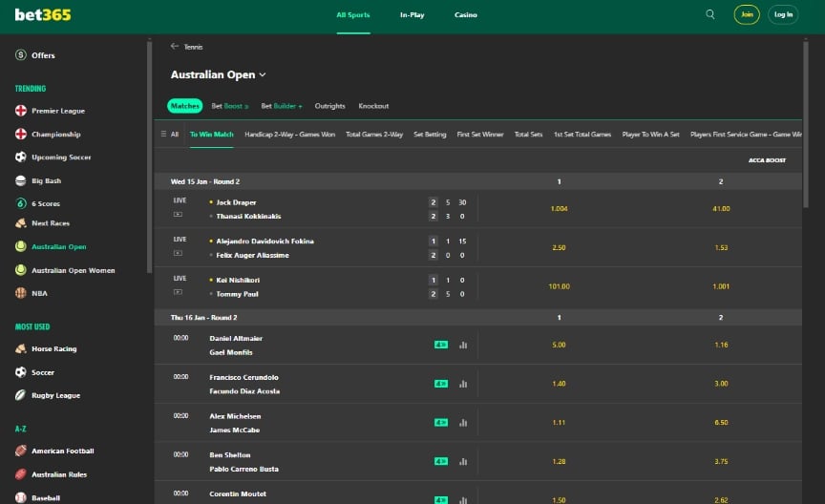Click the bet365 logo
This screenshot has height=504, width=825.
pos(43,14)
